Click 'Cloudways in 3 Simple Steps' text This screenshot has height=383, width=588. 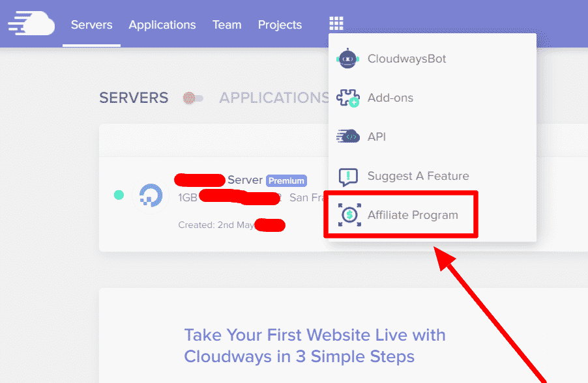coord(299,357)
